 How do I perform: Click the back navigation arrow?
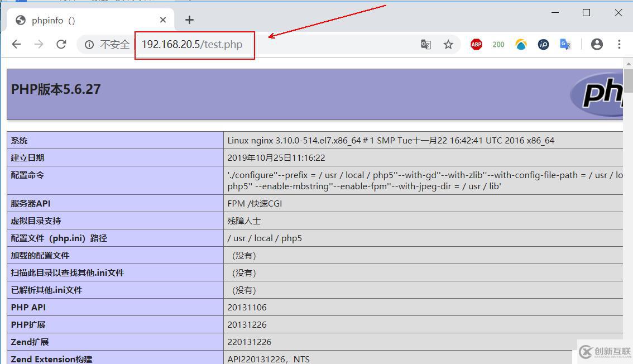(17, 44)
